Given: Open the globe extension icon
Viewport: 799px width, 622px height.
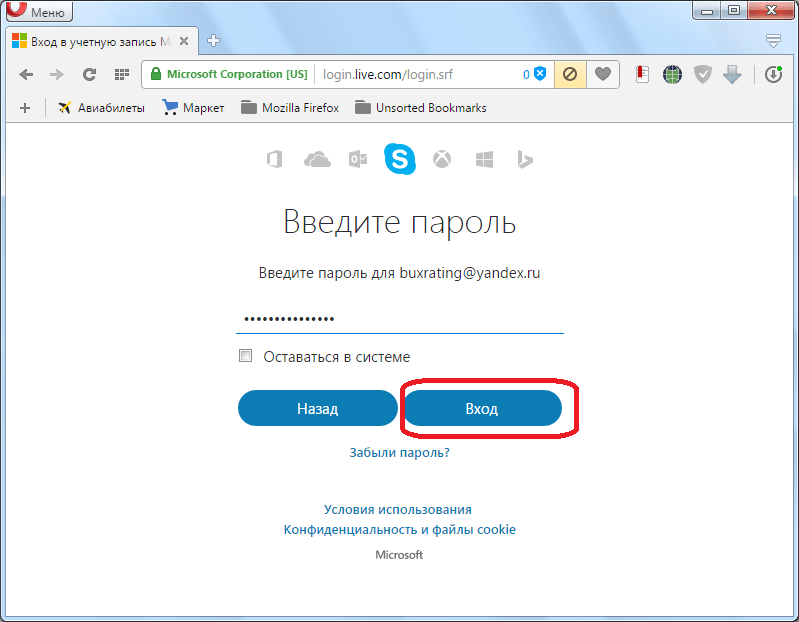Looking at the screenshot, I should pyautogui.click(x=672, y=75).
